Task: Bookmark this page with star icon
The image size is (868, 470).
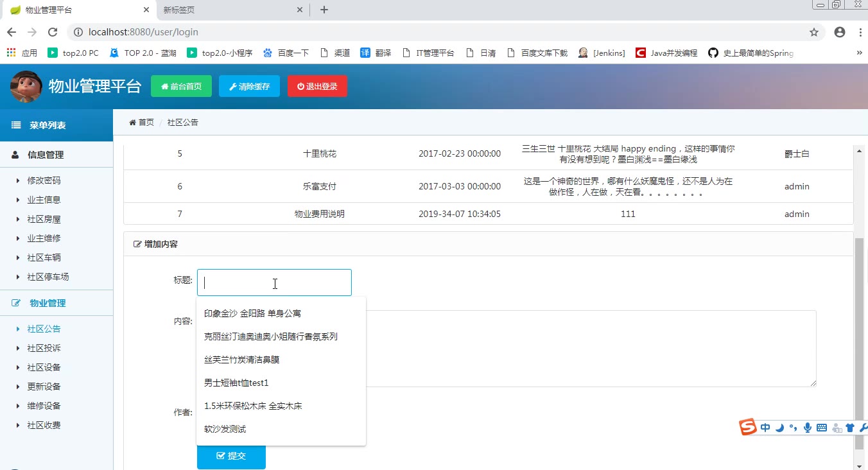Action: [x=813, y=32]
